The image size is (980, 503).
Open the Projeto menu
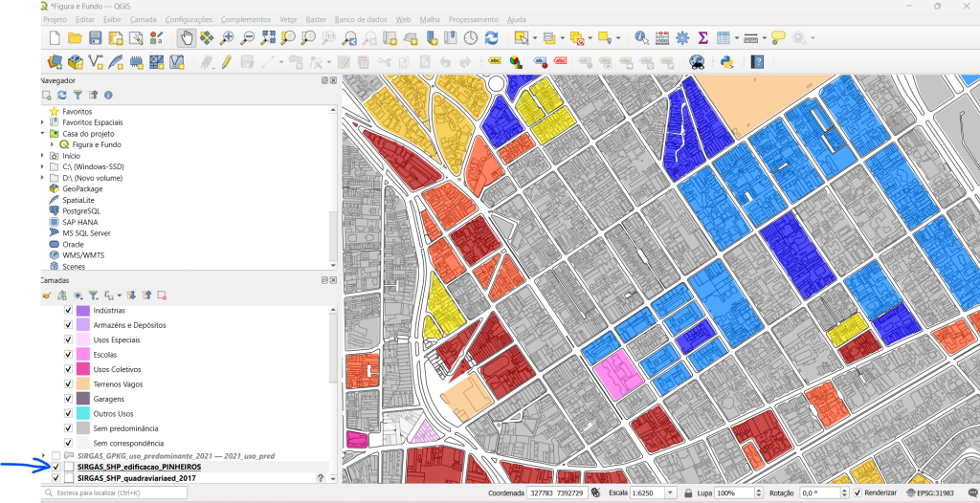pos(55,19)
